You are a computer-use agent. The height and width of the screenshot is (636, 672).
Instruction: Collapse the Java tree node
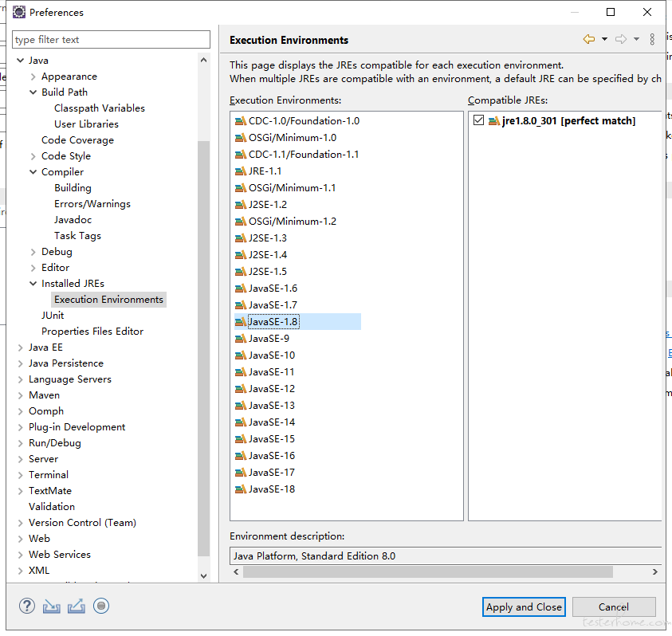20,61
